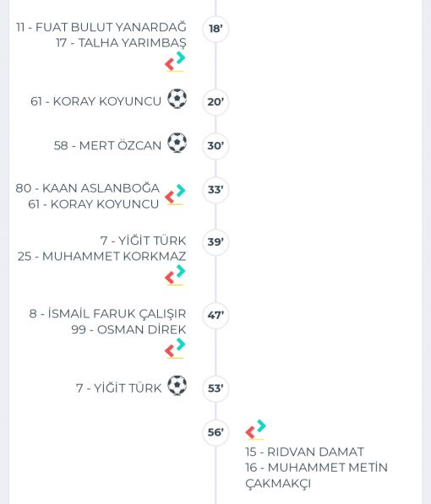This screenshot has width=431, height=504.
Task: Select the 53' goal minute marker
Action: pos(215,388)
